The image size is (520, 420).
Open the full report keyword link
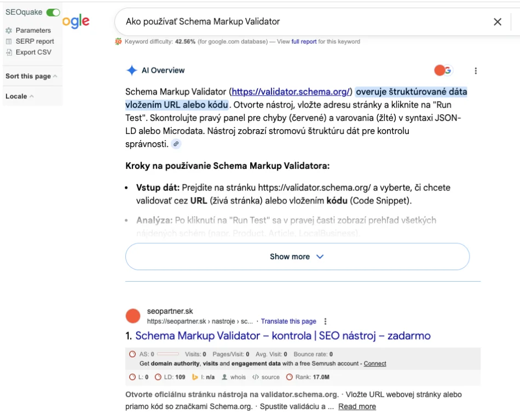click(304, 42)
